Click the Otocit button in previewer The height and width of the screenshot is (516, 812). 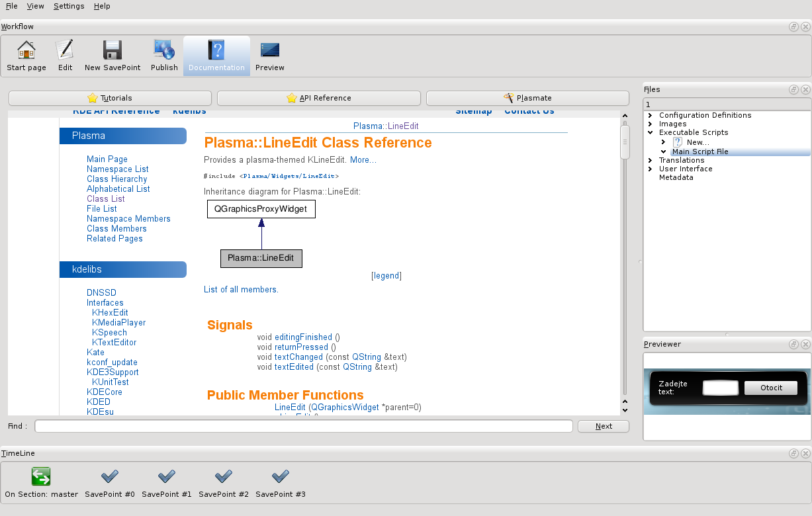[771, 388]
